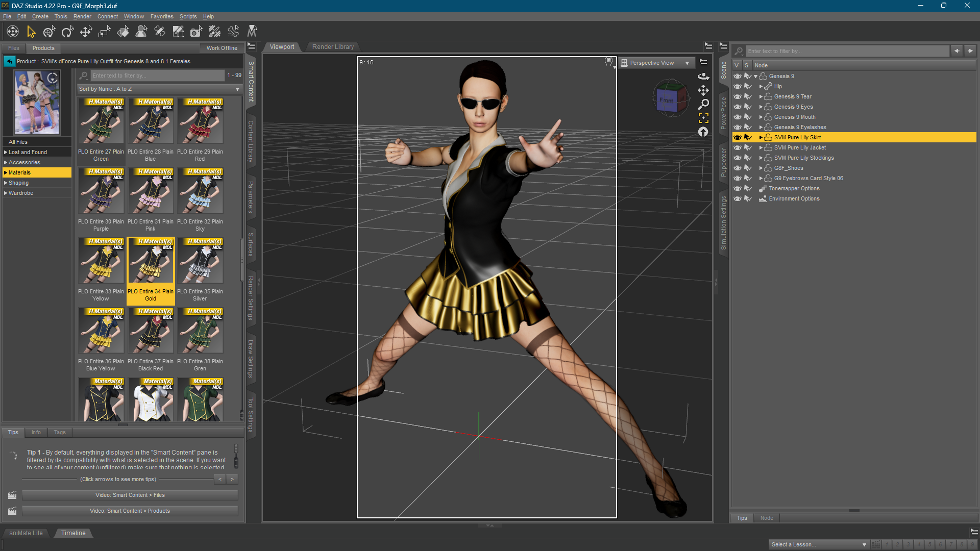Hide SVM Pure Lily Jacket visibility eye
This screenshot has width=980, height=551.
[738, 148]
